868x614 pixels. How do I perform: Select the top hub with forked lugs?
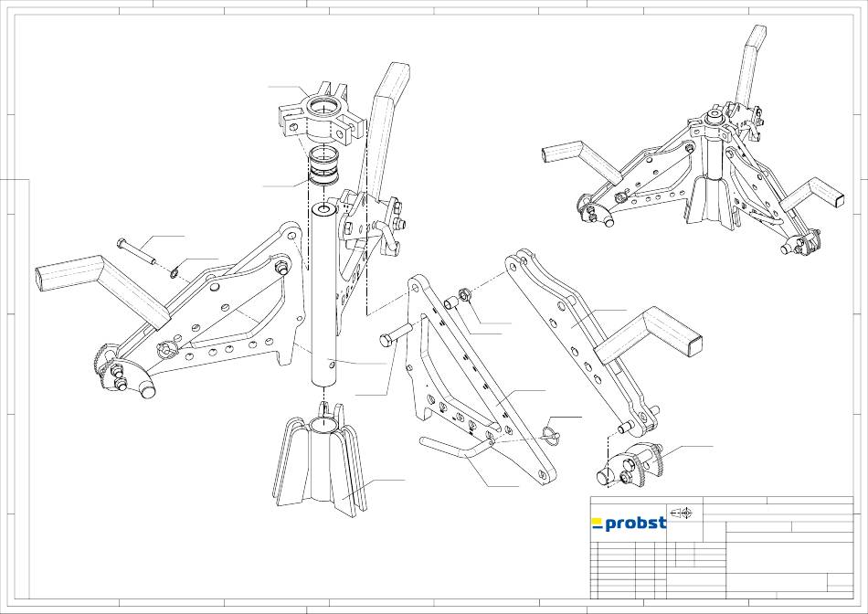click(x=322, y=113)
